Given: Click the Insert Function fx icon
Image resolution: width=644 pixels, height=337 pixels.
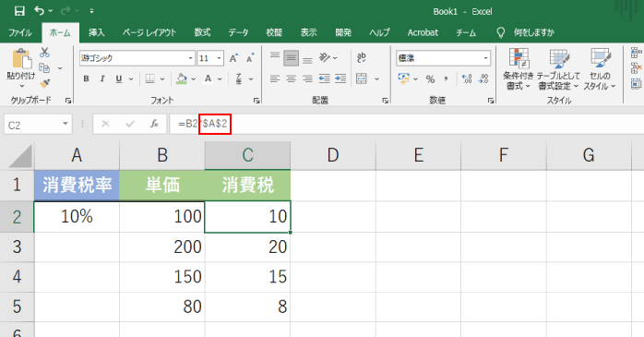Looking at the screenshot, I should [x=154, y=124].
